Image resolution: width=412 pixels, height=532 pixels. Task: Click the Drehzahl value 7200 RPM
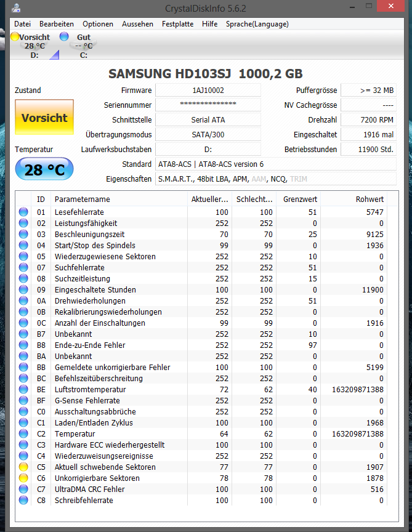click(x=368, y=120)
